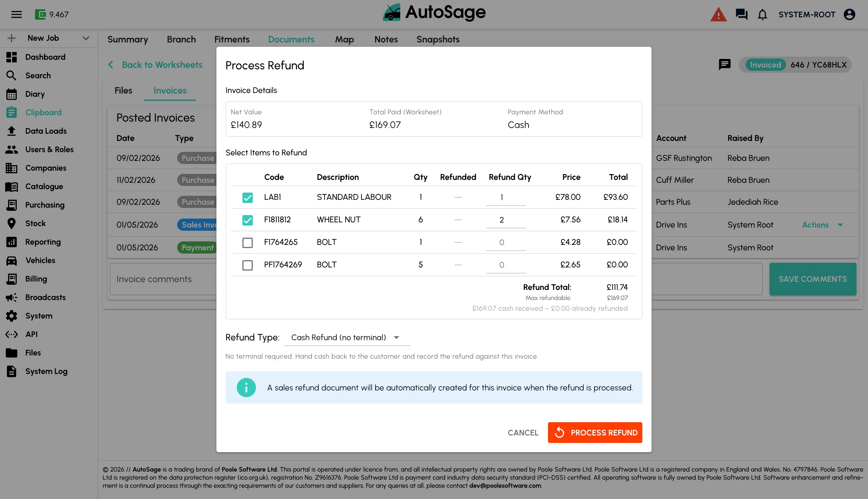The width and height of the screenshot is (868, 499).
Task: Click the Clipboard sidebar icon
Action: (x=12, y=112)
